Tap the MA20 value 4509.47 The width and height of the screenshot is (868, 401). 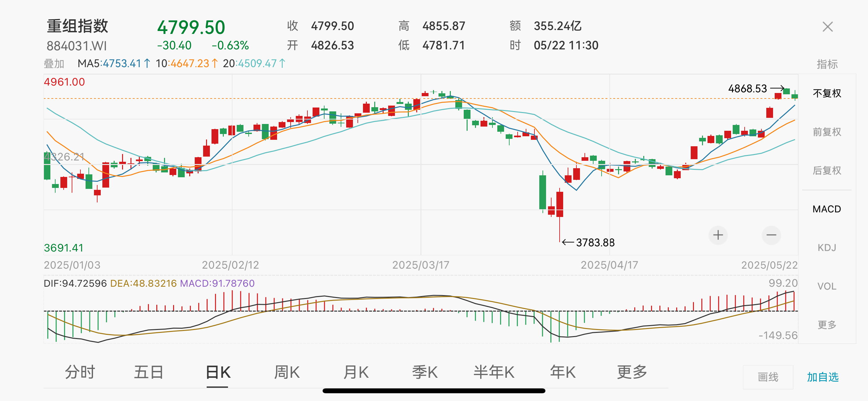[257, 63]
